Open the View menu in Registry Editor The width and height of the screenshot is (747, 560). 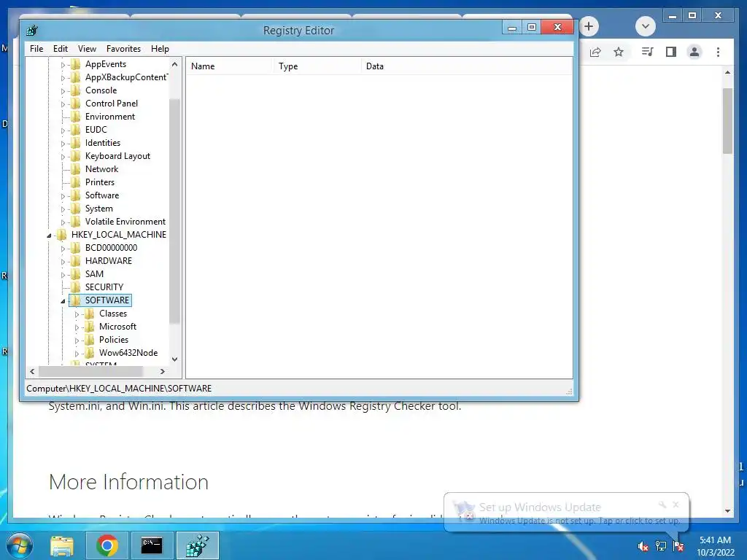pos(87,49)
